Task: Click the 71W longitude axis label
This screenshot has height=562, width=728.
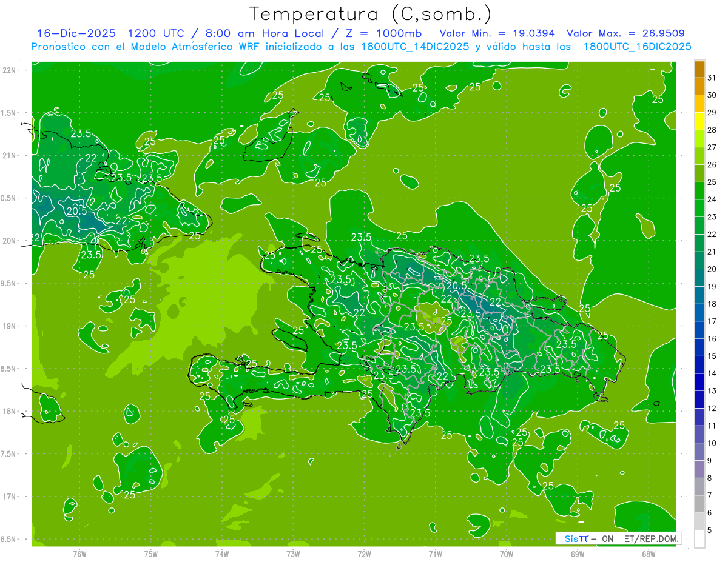Action: pos(435,554)
